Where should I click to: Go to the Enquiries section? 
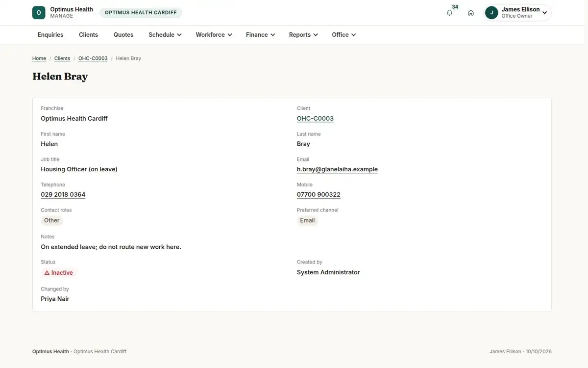[50, 35]
